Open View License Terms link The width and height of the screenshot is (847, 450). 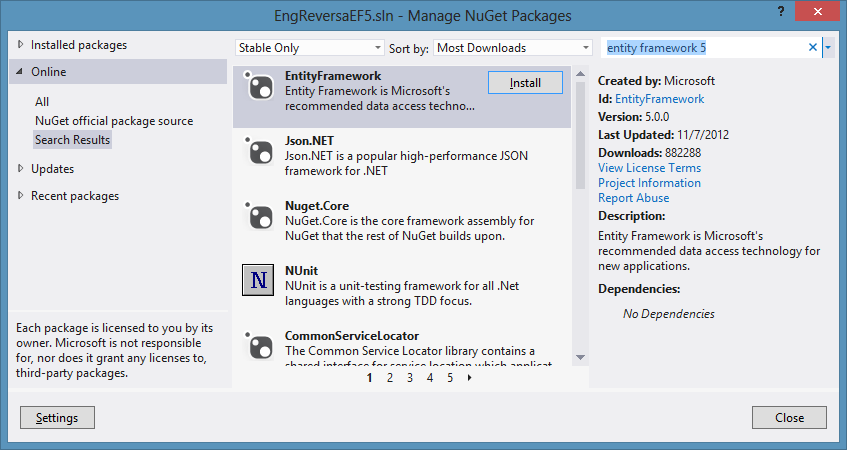(x=649, y=168)
